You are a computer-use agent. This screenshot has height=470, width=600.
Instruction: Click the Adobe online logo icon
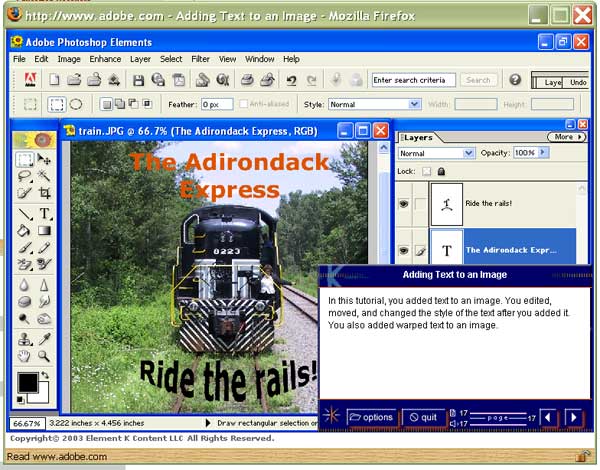tap(30, 80)
